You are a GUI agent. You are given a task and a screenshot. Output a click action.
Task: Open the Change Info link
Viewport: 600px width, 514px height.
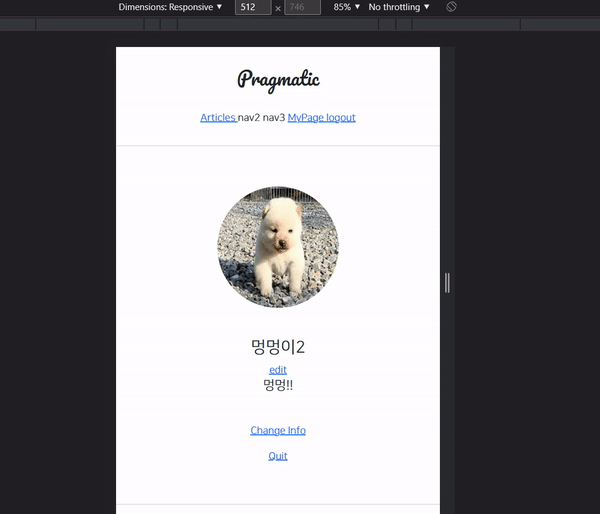(x=278, y=430)
